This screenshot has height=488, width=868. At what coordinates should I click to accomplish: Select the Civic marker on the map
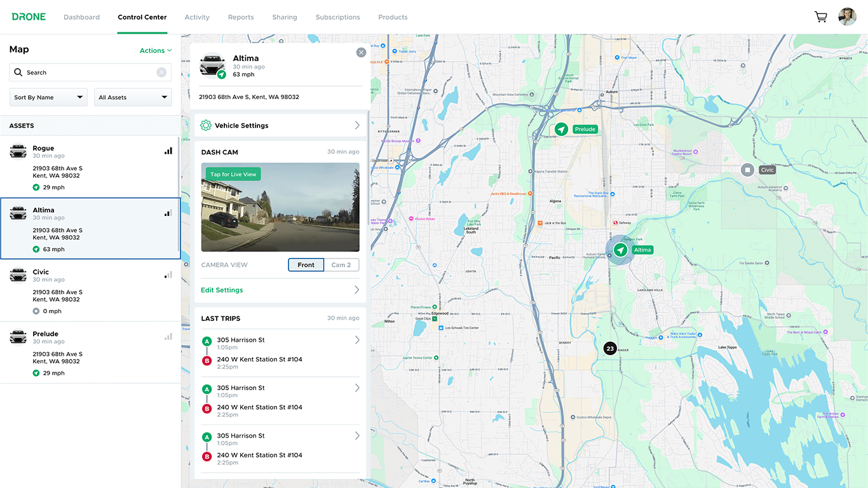coord(746,169)
